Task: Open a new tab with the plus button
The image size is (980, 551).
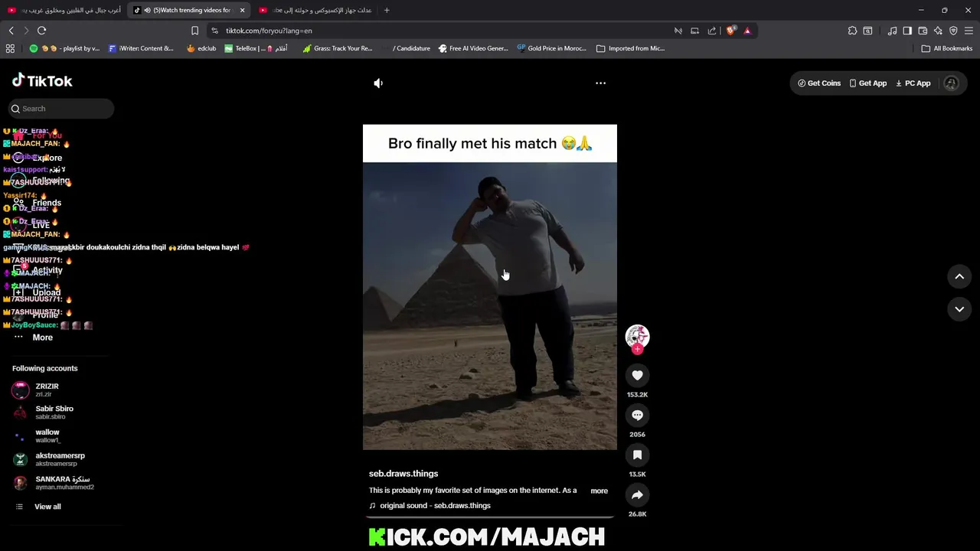Action: [x=387, y=10]
